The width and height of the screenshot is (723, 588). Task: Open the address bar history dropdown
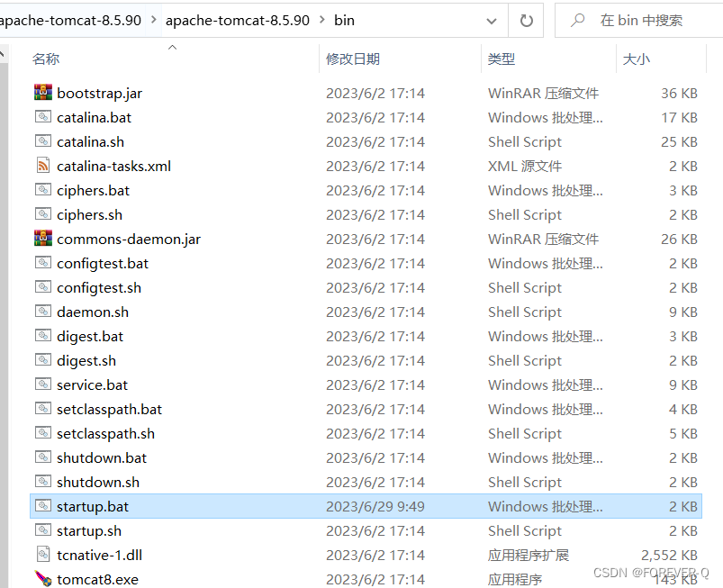(x=492, y=21)
